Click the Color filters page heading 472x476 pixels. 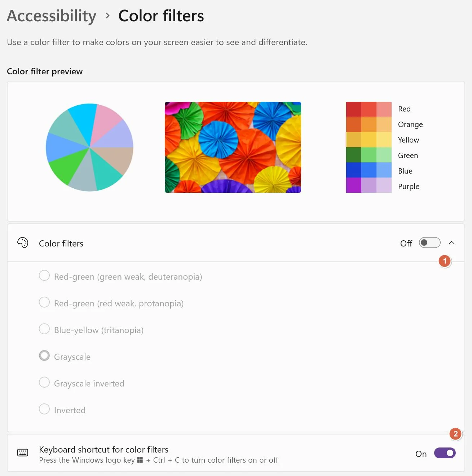161,16
